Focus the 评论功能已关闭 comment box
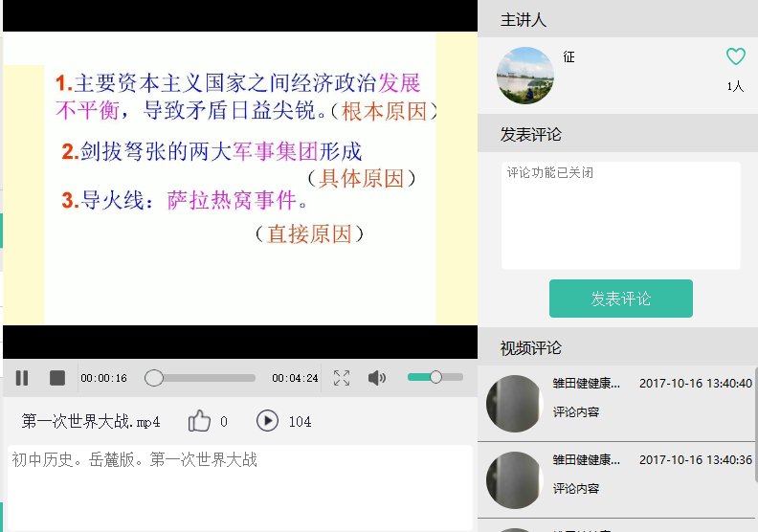The image size is (758, 532). pos(621,215)
